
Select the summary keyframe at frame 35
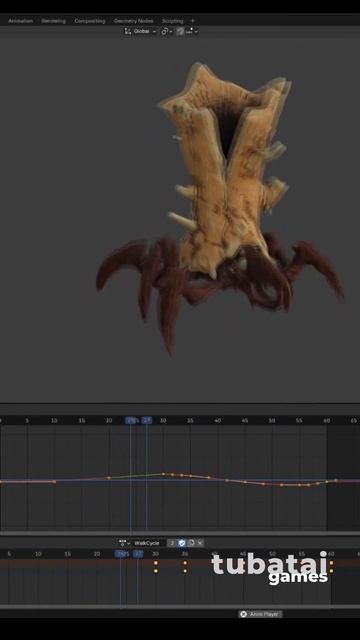(185, 563)
